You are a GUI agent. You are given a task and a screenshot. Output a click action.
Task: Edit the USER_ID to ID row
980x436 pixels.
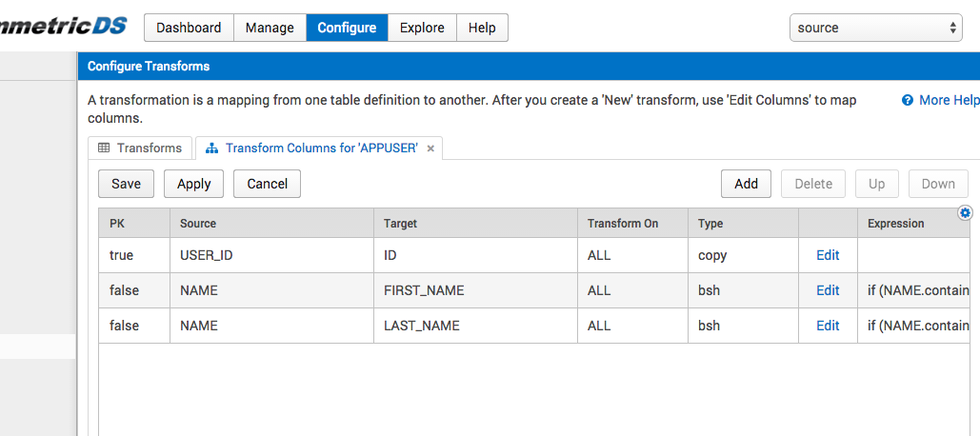pos(828,255)
